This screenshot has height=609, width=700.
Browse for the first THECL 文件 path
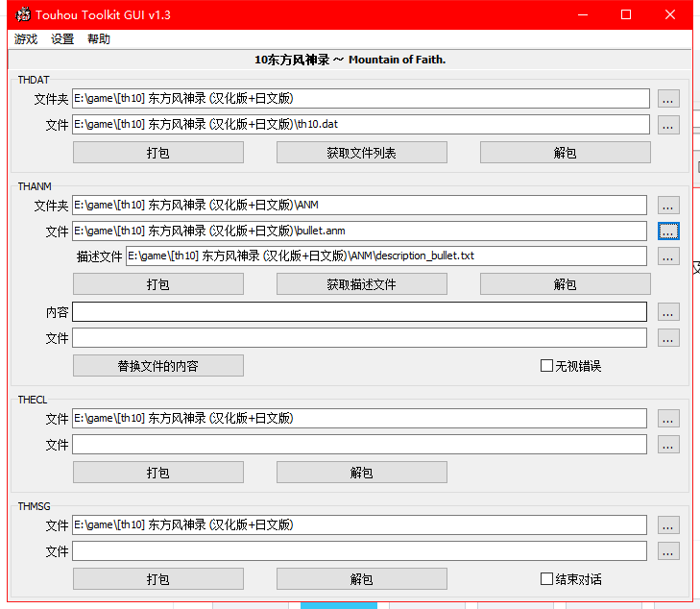(668, 419)
